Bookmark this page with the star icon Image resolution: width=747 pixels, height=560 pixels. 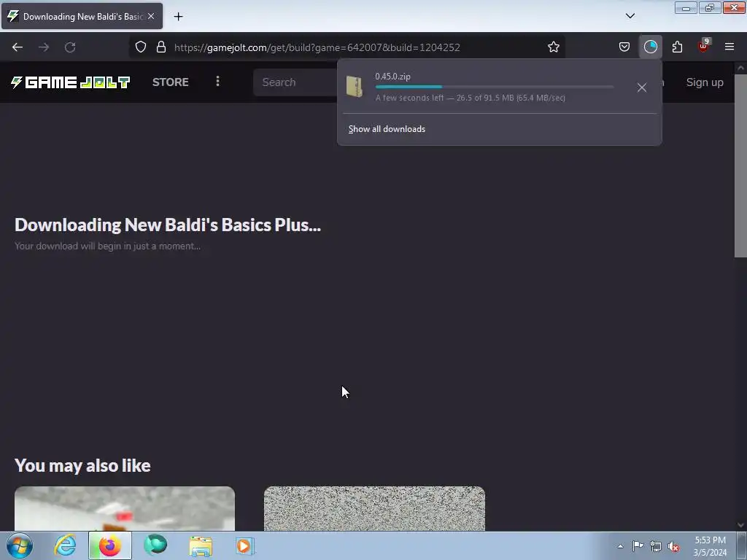click(x=553, y=47)
